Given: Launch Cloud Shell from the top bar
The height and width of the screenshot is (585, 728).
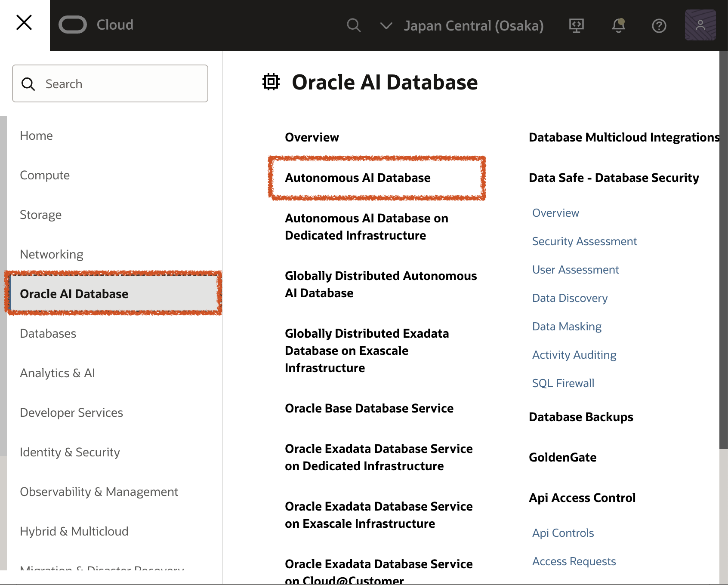Looking at the screenshot, I should coord(576,25).
